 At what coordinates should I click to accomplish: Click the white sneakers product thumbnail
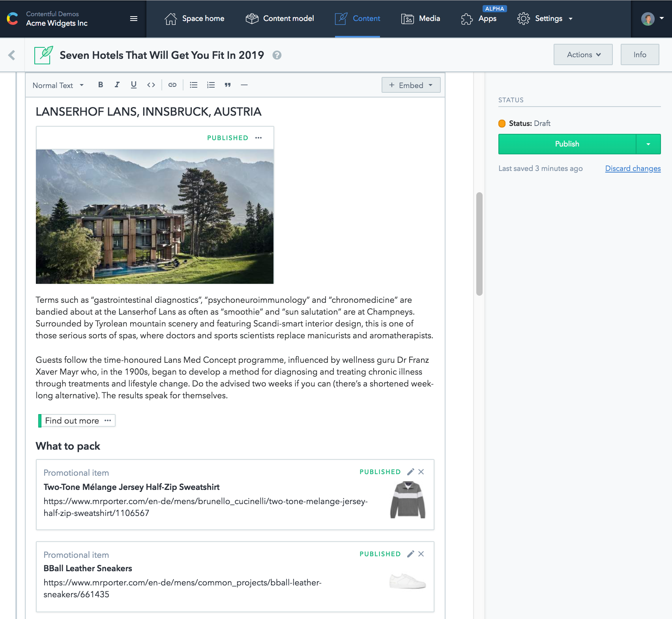click(408, 581)
